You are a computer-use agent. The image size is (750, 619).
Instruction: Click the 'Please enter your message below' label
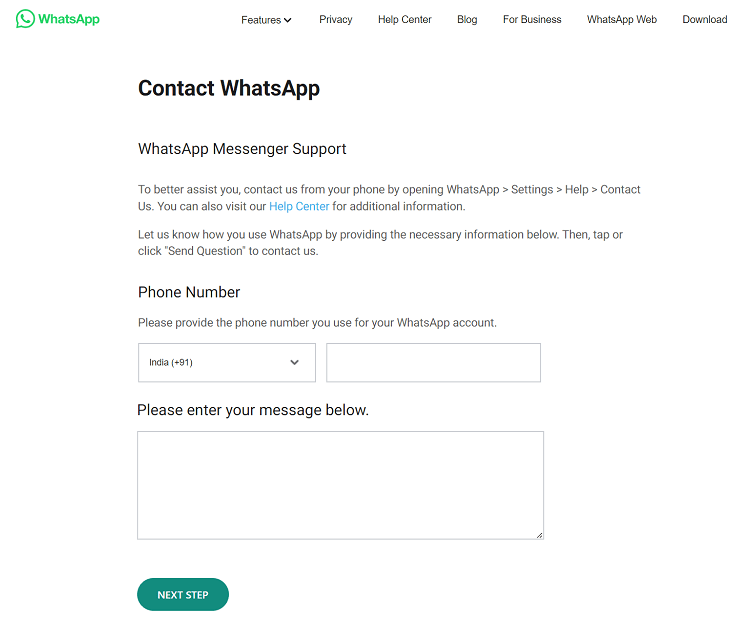[253, 410]
